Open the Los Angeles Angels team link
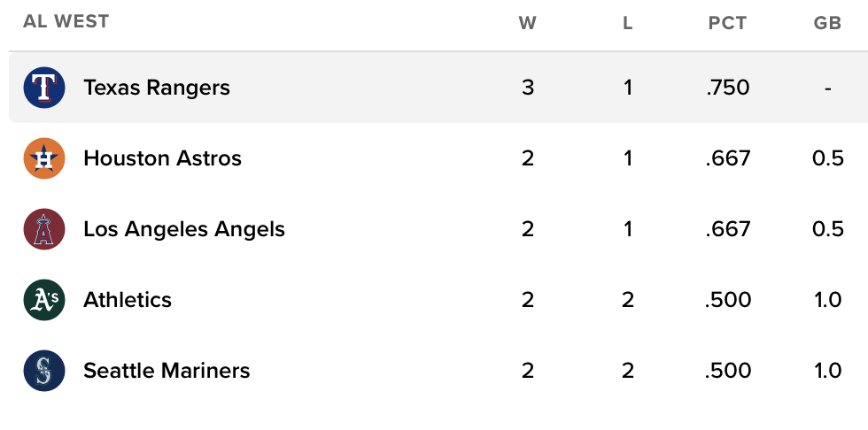 point(184,229)
